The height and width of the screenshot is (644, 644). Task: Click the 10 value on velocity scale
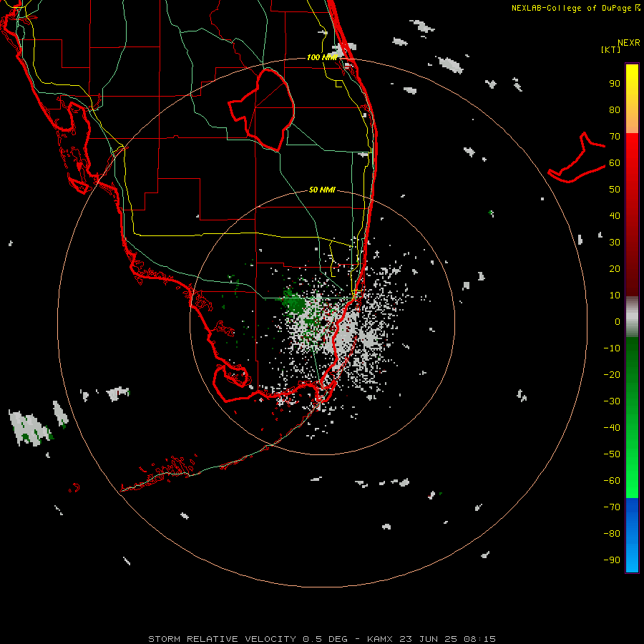(615, 296)
